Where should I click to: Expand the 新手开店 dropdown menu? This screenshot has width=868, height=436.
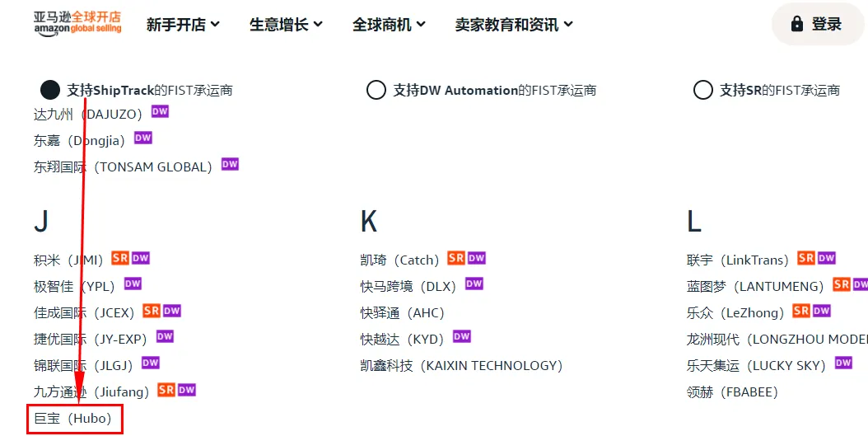(183, 25)
